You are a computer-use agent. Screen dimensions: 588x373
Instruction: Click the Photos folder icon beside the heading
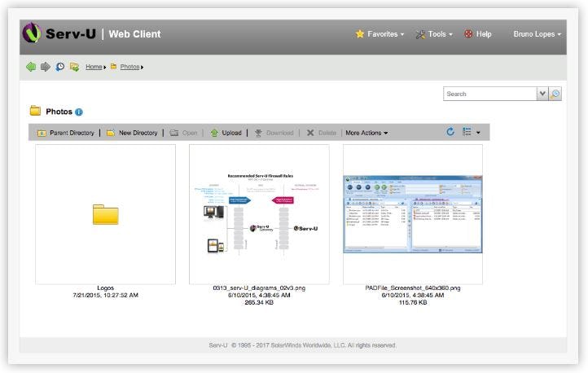[x=35, y=111]
